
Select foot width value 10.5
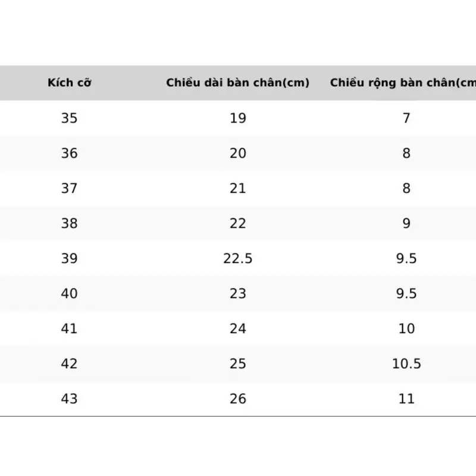[406, 364]
